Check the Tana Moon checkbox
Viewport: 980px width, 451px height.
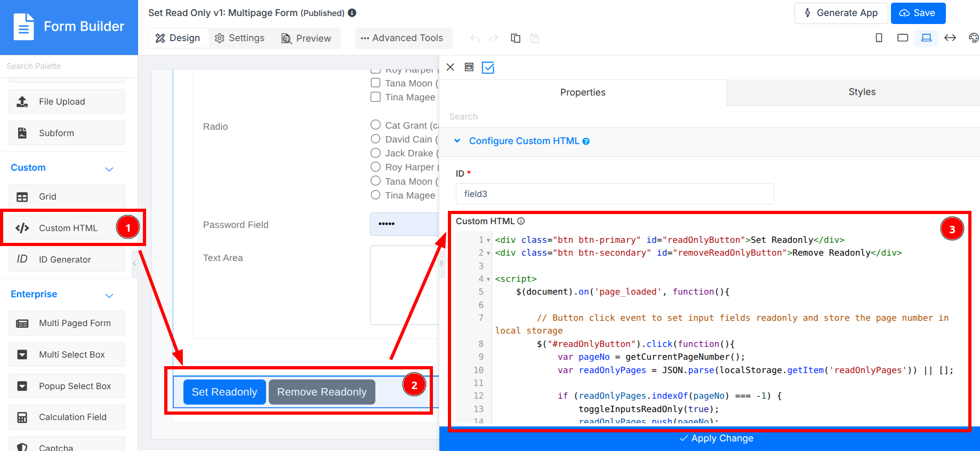click(376, 83)
